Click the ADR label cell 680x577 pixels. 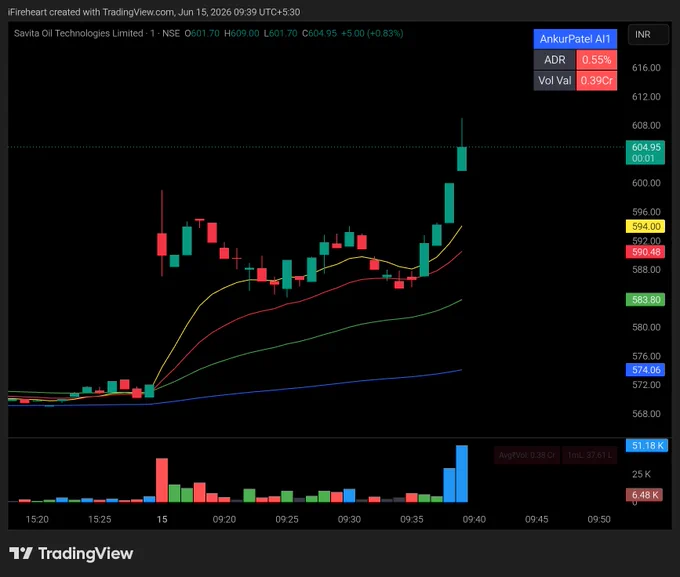[x=555, y=60]
